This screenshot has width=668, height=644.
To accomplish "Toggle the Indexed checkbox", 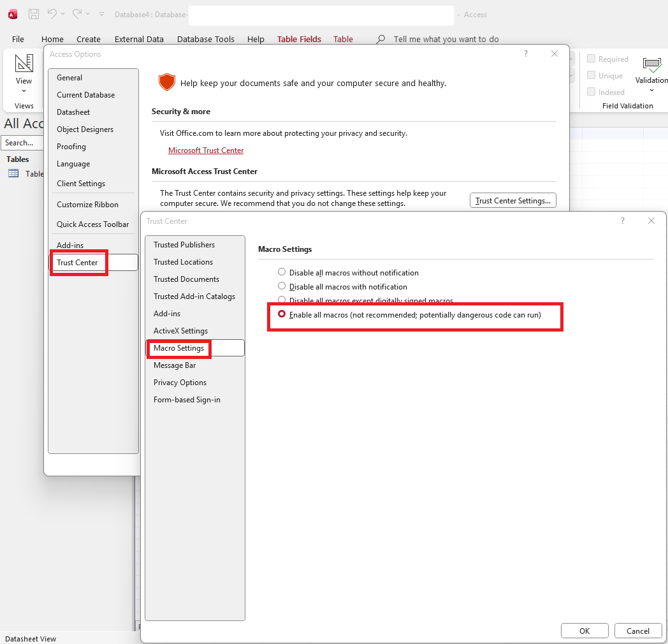I will [x=591, y=92].
